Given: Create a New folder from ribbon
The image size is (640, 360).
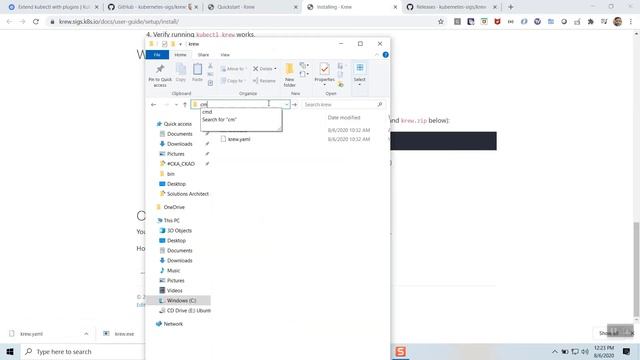Looking at the screenshot, I should coord(289,75).
